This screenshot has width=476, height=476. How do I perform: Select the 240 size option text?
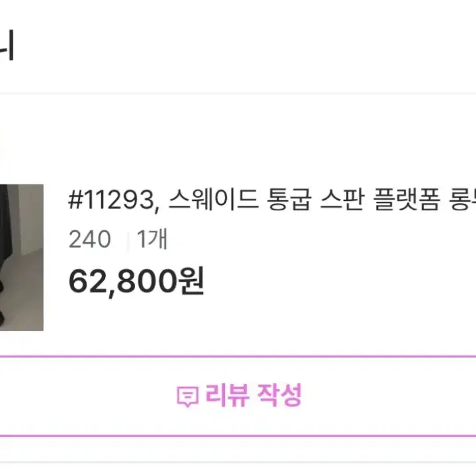(x=90, y=239)
